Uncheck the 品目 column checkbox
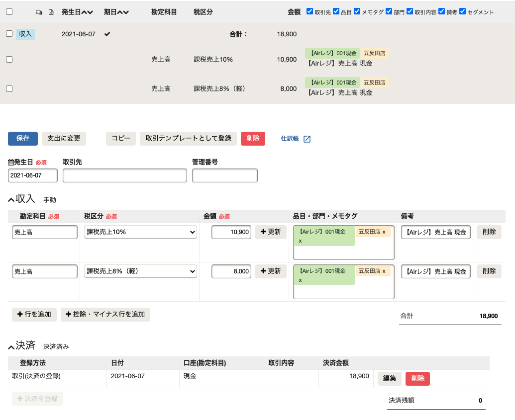This screenshot has height=420, width=515. point(336,11)
